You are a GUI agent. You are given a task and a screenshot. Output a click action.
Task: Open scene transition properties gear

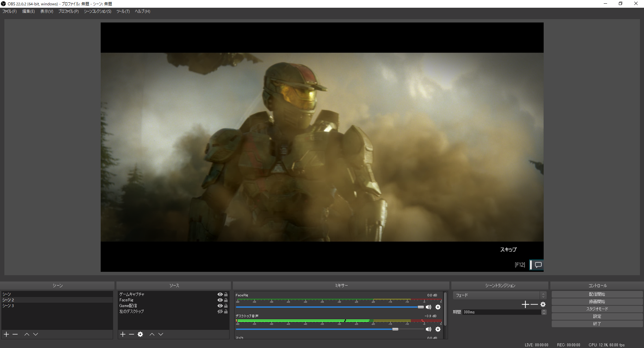coord(543,304)
